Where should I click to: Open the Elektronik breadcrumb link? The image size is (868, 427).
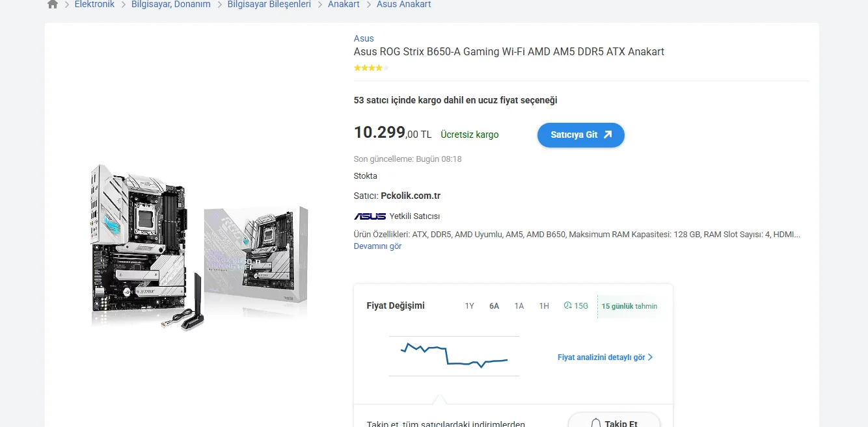94,4
